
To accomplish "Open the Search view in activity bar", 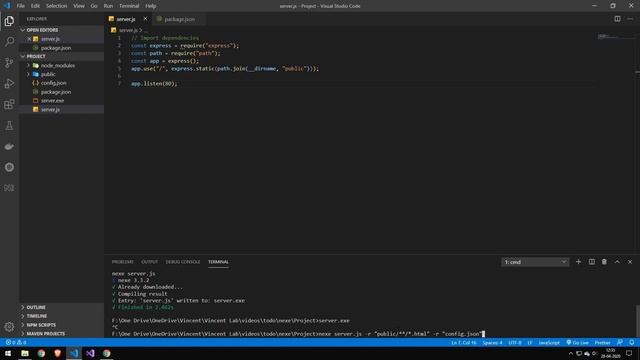I will [9, 42].
